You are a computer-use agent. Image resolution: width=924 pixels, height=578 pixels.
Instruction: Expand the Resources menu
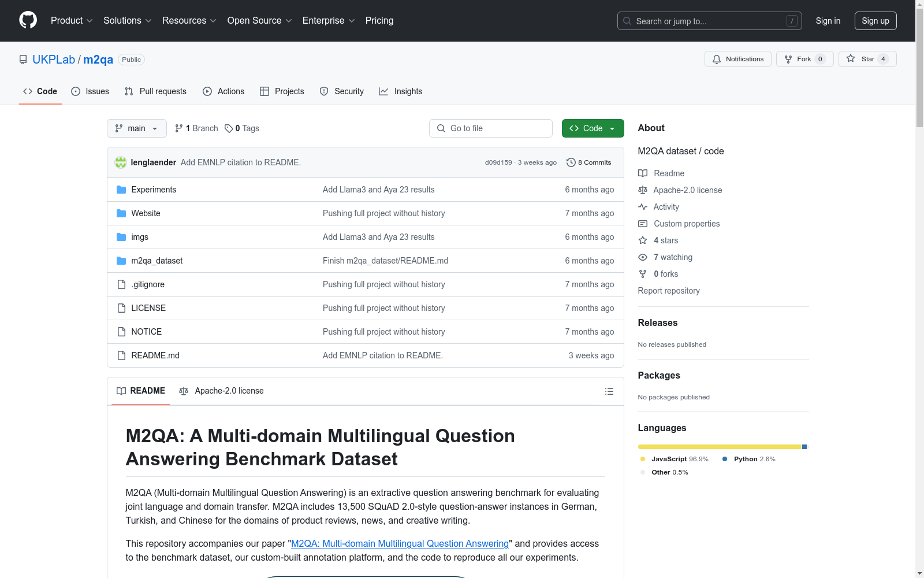(189, 20)
